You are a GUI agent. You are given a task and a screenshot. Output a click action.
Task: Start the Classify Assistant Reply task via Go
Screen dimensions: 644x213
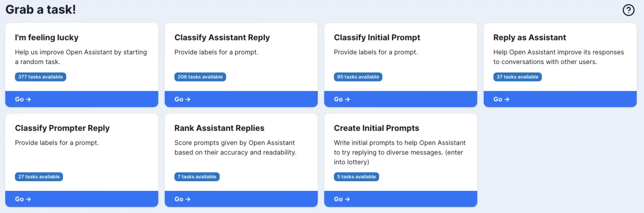click(x=241, y=99)
